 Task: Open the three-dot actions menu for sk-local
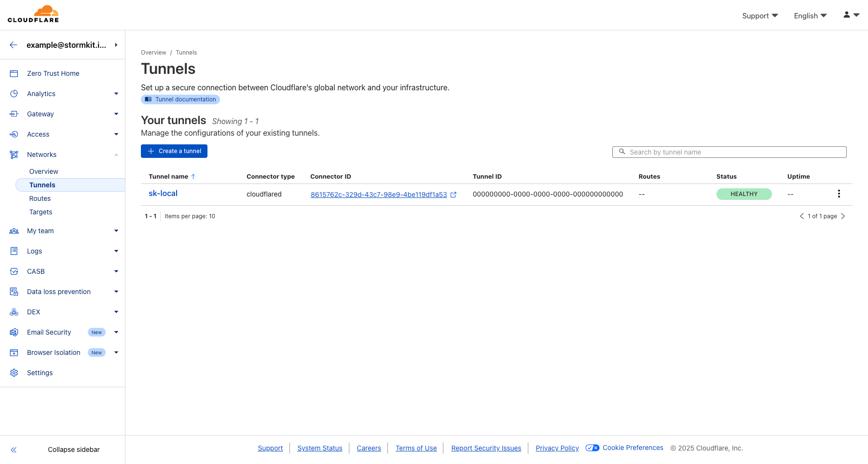pyautogui.click(x=839, y=194)
